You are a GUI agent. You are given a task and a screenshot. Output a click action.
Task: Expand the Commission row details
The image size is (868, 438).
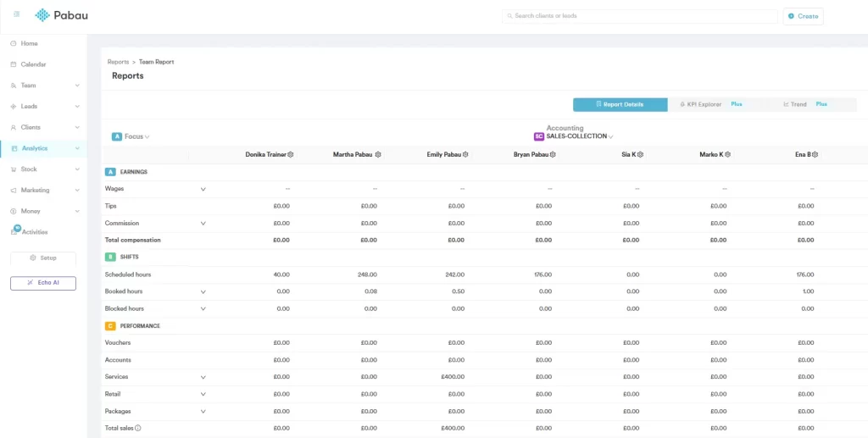point(203,224)
